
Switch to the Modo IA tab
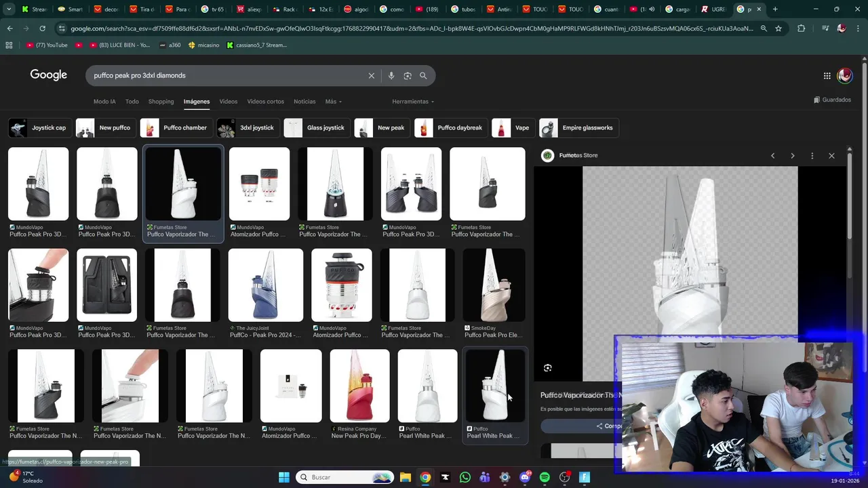[x=104, y=102]
